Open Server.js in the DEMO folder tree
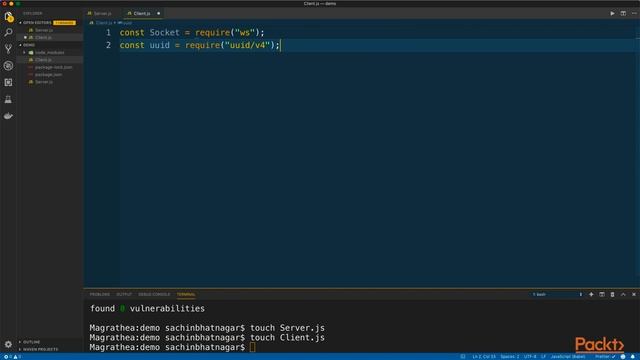Viewport: 640px width, 360px height. [44, 82]
